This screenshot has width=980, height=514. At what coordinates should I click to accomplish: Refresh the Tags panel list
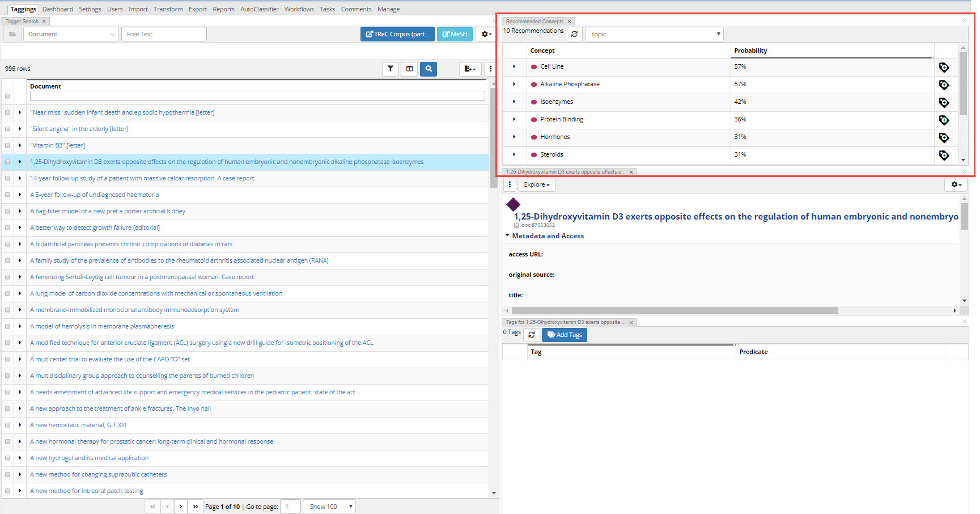[x=532, y=335]
